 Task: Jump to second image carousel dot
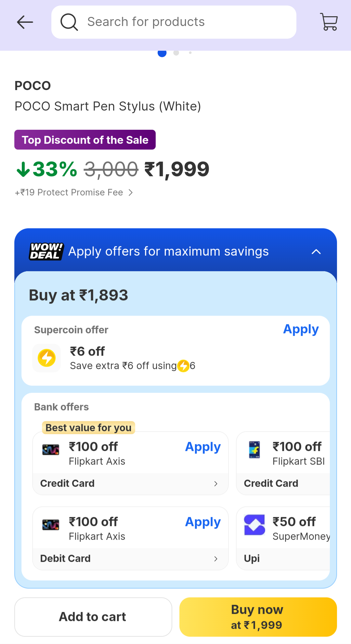176,53
